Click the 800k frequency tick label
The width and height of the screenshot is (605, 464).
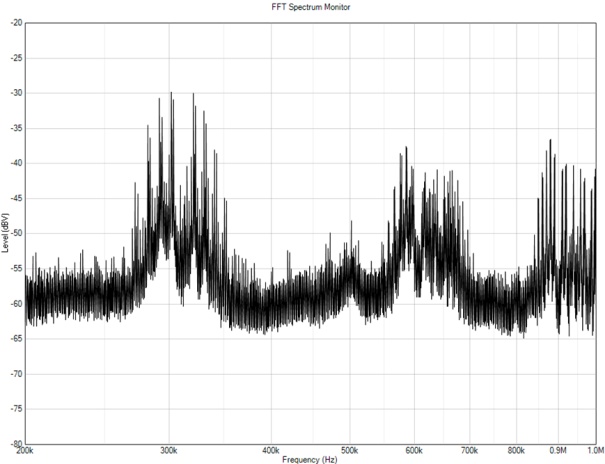pos(516,449)
